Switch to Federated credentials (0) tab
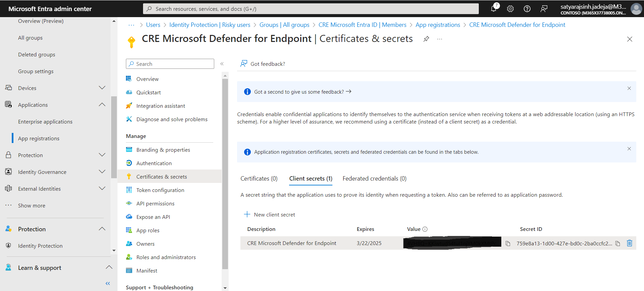644x291 pixels. pyautogui.click(x=374, y=179)
